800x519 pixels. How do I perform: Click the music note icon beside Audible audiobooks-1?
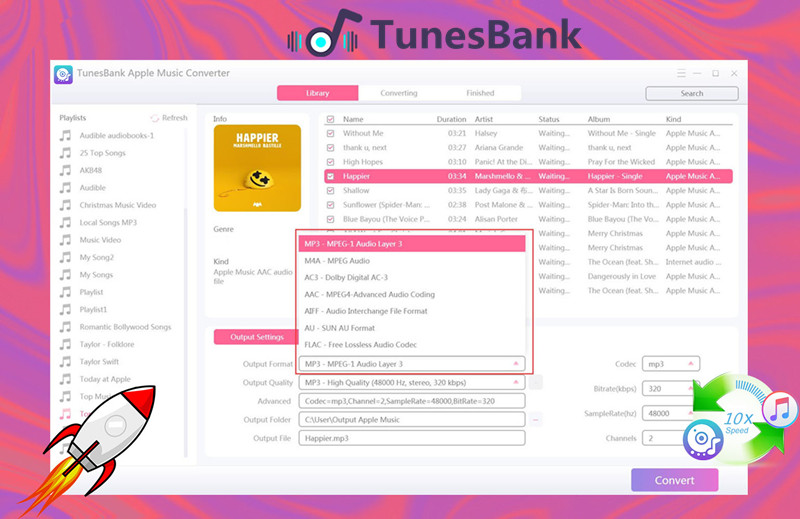pyautogui.click(x=65, y=135)
